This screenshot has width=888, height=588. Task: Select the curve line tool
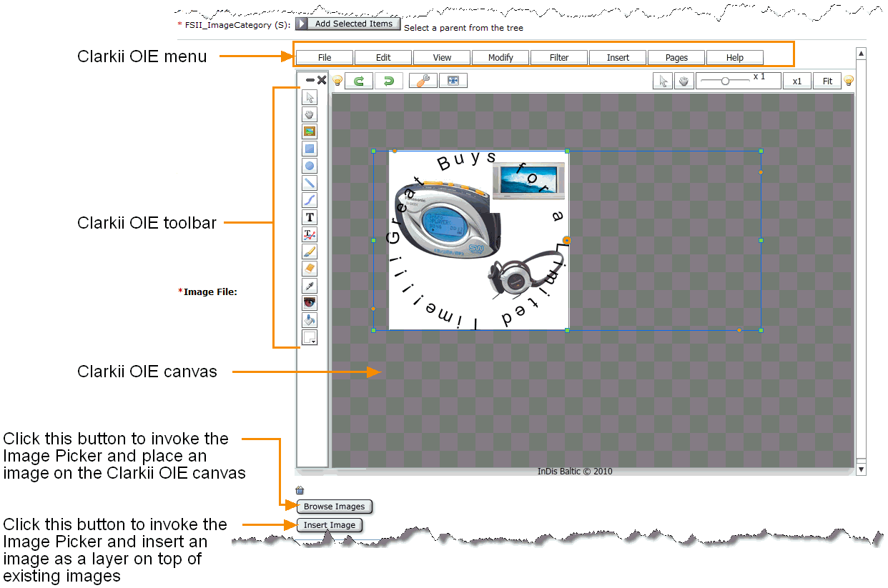click(x=310, y=201)
